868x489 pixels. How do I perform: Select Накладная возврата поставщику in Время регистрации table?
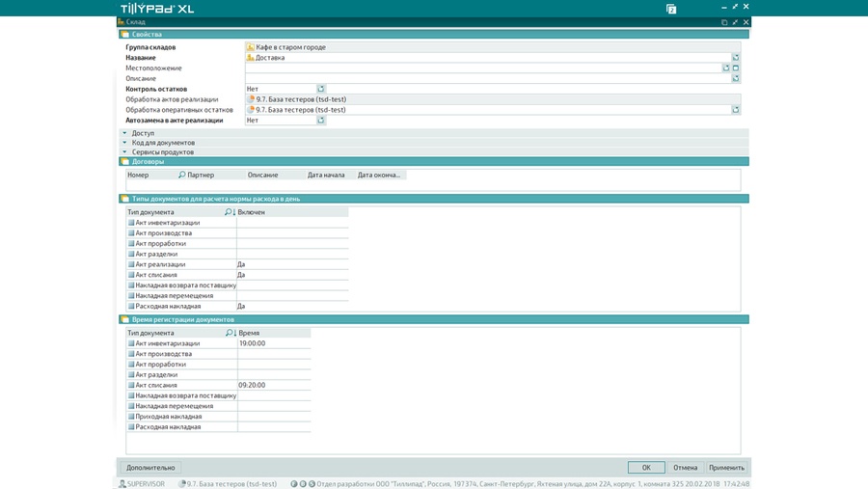coord(185,396)
